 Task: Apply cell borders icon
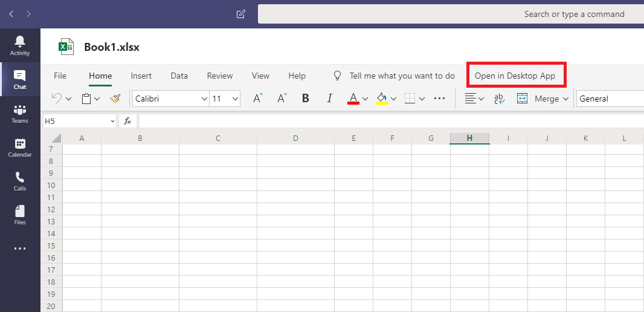[410, 99]
